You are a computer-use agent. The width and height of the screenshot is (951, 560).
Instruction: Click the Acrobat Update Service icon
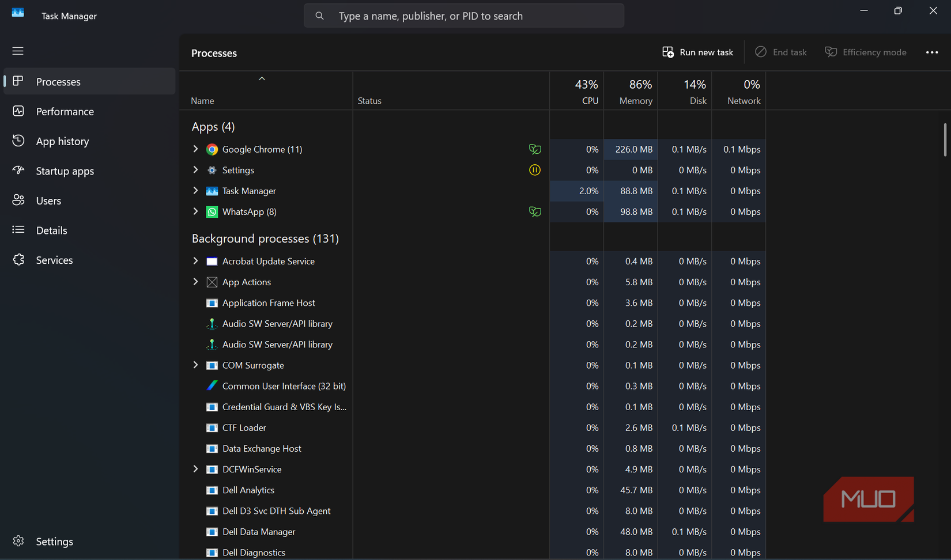pos(212,261)
